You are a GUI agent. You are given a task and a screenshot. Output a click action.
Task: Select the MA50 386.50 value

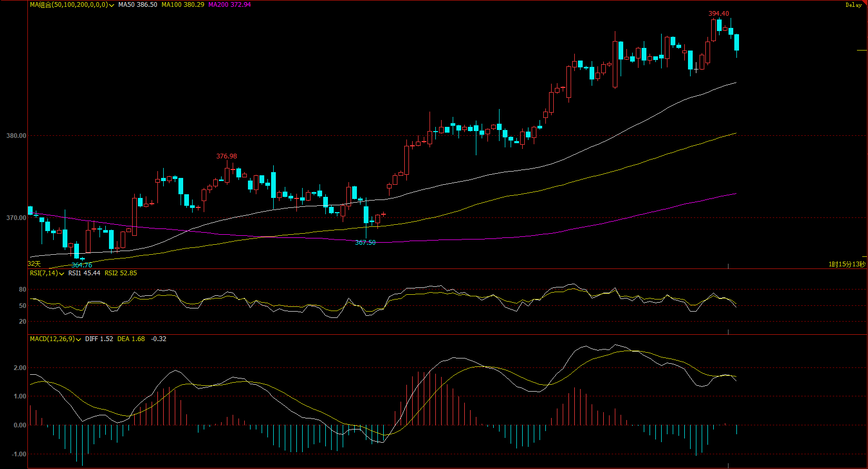tap(138, 5)
